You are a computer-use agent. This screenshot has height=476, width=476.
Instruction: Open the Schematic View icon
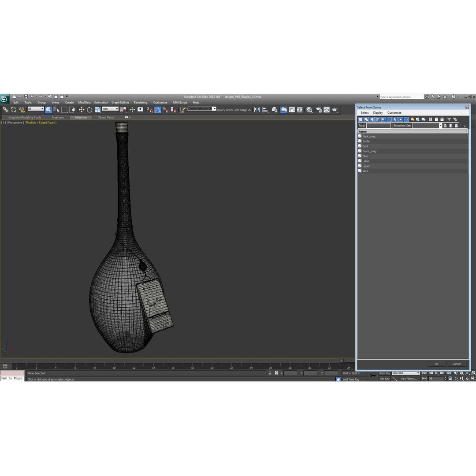(300, 110)
